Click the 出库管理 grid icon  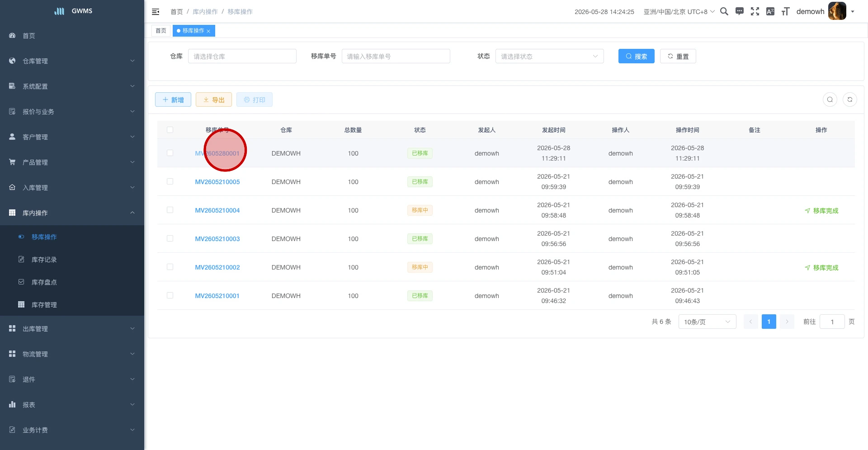tap(12, 328)
